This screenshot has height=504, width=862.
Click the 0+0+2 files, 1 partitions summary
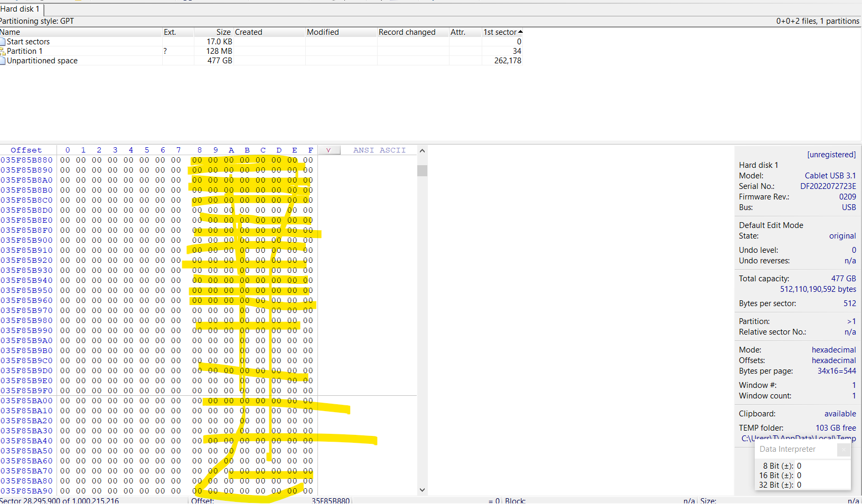(x=818, y=21)
